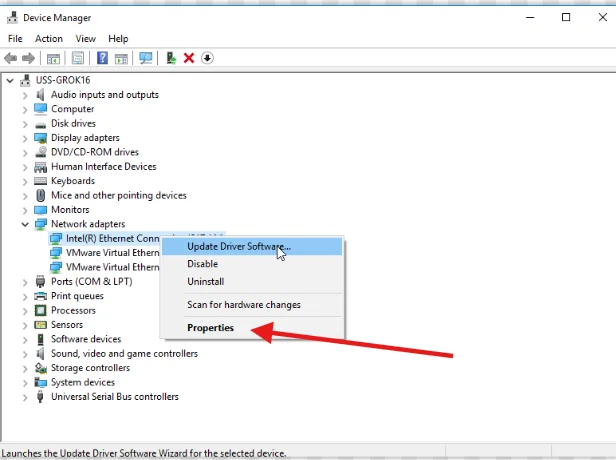Click the Universal Serial Bus controllers icon

(x=40, y=397)
